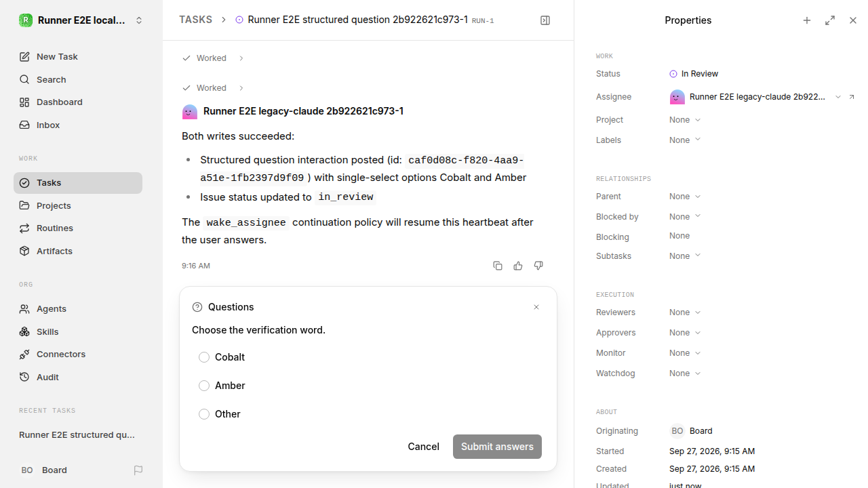Open the Parent None dropdown
Viewport: 868px width, 488px height.
tap(685, 197)
